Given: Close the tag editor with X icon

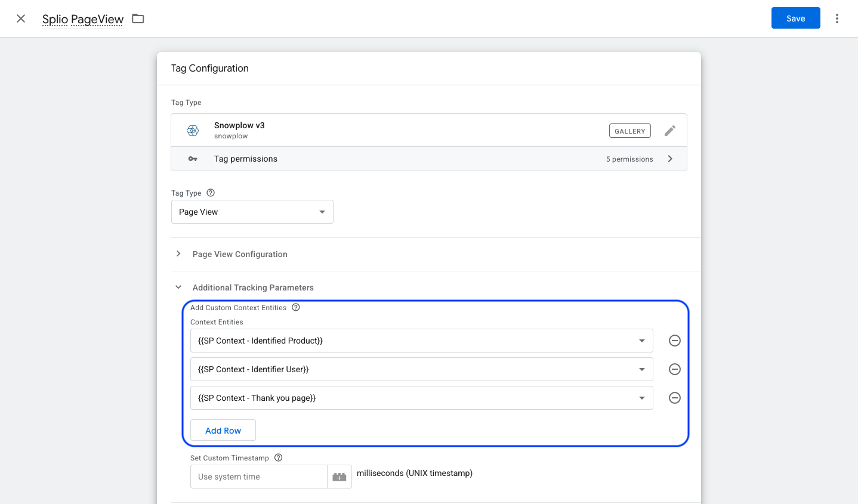Looking at the screenshot, I should (21, 18).
